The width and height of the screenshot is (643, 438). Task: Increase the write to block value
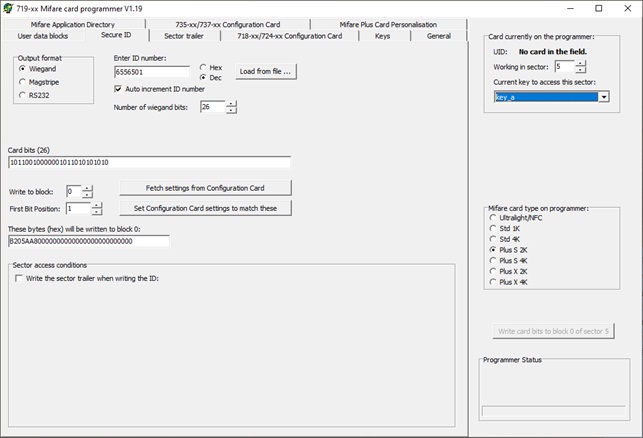[x=87, y=188]
